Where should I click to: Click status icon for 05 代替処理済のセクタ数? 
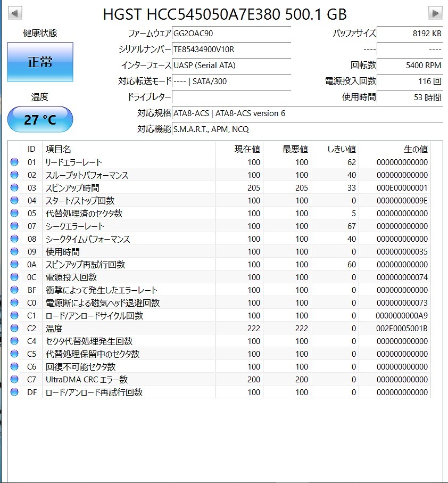tap(14, 213)
